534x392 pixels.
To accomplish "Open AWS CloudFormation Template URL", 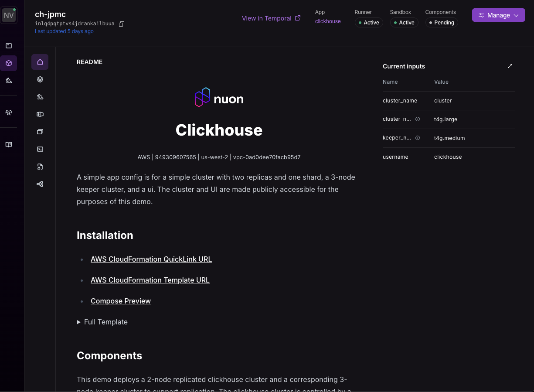I will click(x=150, y=280).
